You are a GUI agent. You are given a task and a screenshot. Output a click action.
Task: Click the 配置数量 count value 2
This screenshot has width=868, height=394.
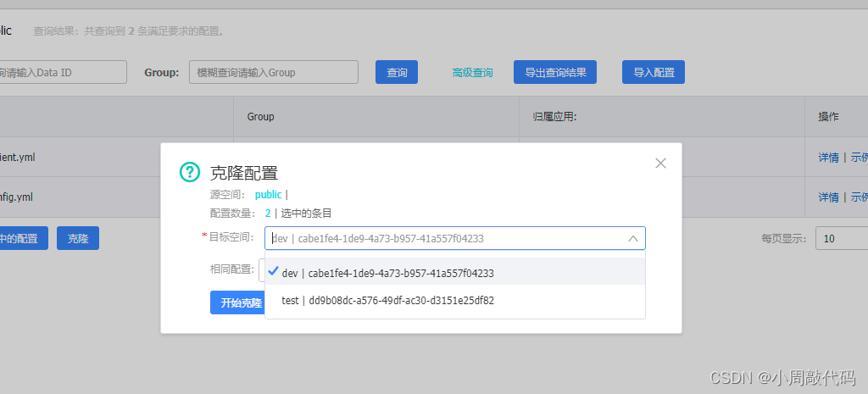point(268,214)
